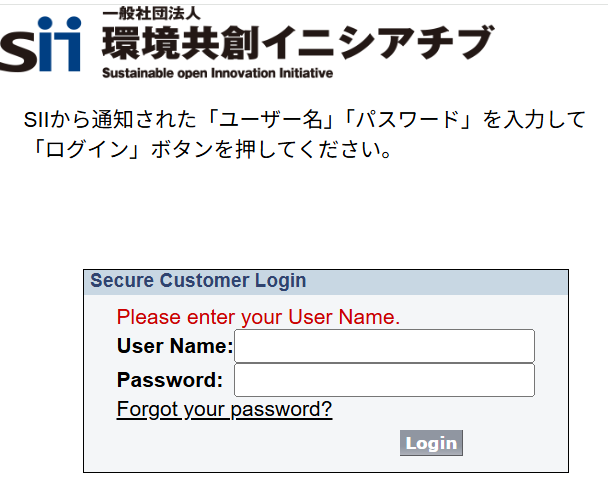Click the Sustainable open Innovation Initiative tagline
The image size is (608, 491).
click(x=217, y=73)
